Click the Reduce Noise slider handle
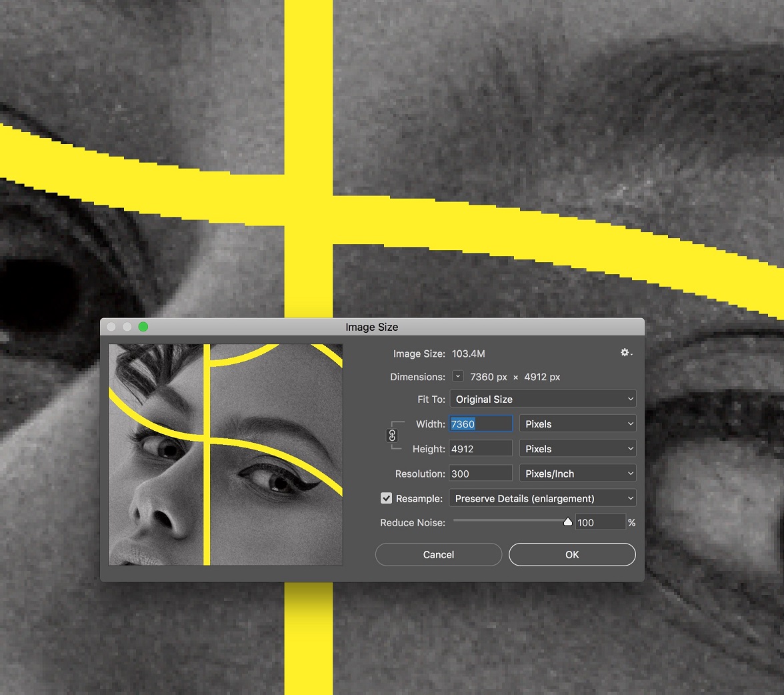Image resolution: width=784 pixels, height=695 pixels. (568, 522)
